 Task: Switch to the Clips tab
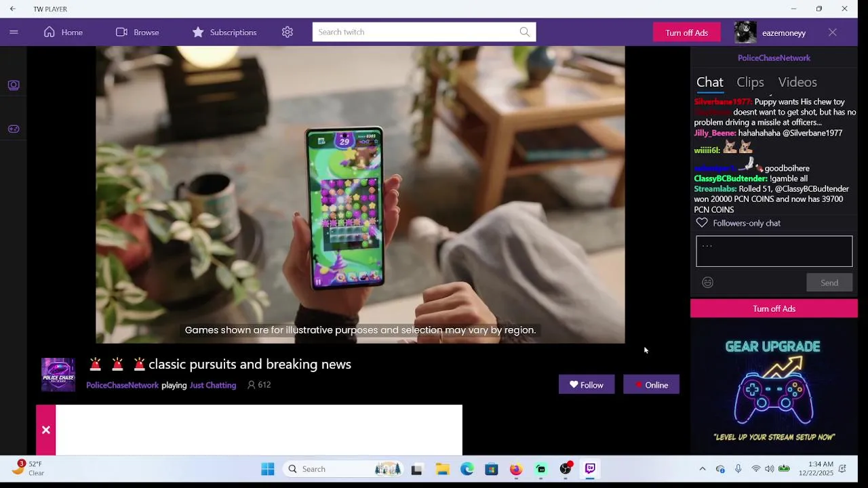(750, 82)
